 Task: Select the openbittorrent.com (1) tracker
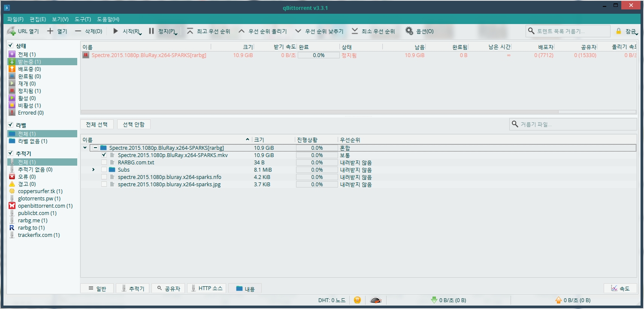pos(42,206)
